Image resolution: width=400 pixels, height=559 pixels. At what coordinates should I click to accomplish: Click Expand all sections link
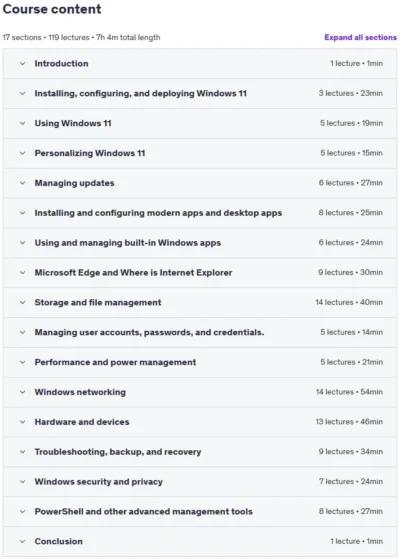[360, 37]
